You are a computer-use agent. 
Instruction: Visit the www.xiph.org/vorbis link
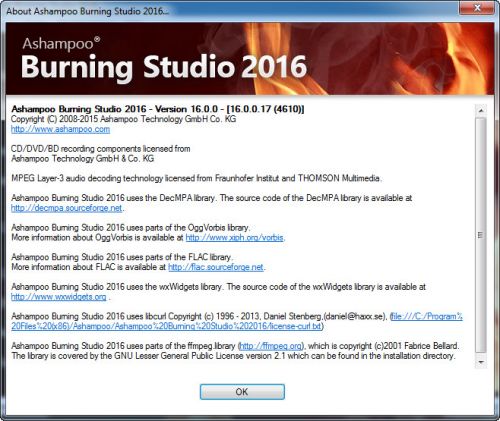[x=234, y=238]
